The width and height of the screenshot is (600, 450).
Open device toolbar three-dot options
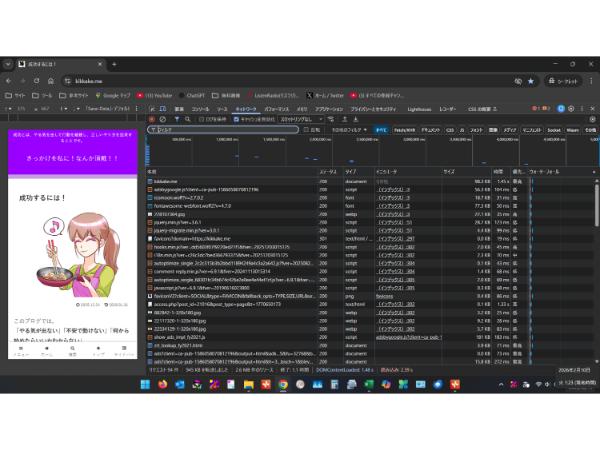(x=137, y=109)
